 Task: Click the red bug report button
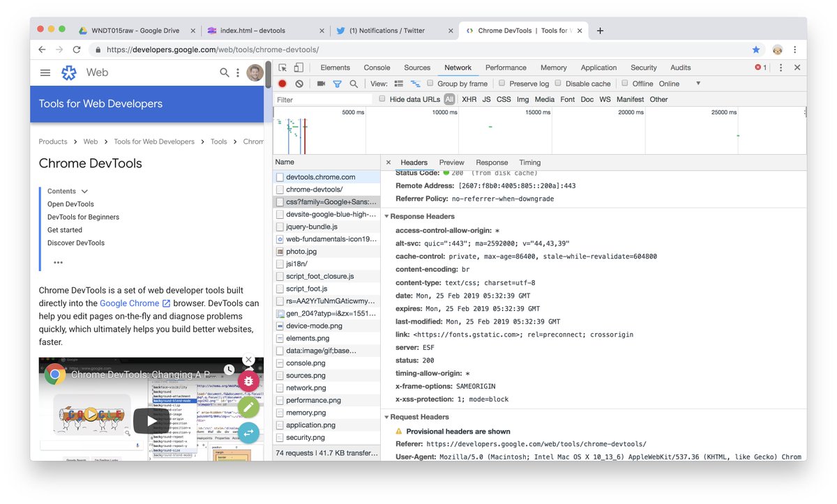(248, 381)
